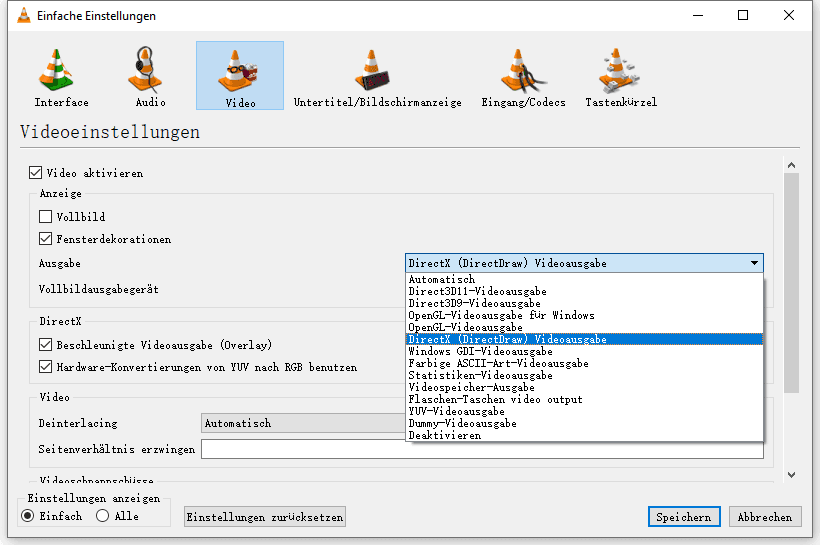Maximize the Einfache Einstellungen window
Screen dimensions: 820x545
(743, 15)
